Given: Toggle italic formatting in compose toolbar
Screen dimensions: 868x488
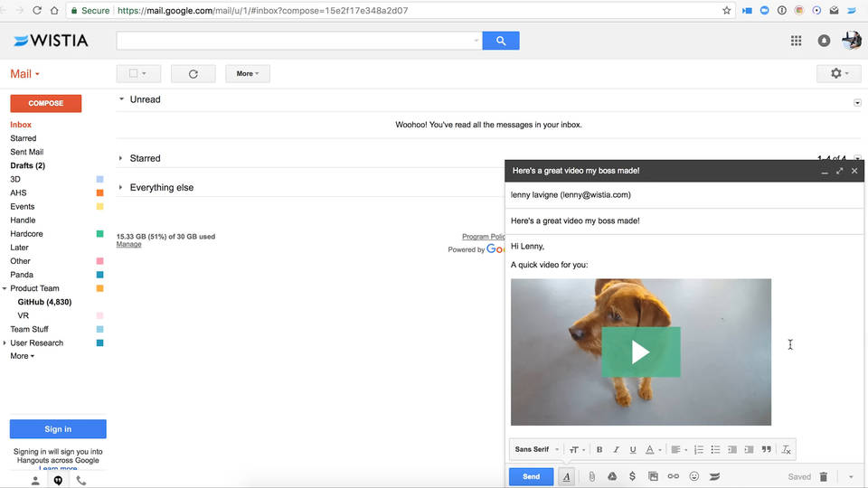Looking at the screenshot, I should (616, 450).
